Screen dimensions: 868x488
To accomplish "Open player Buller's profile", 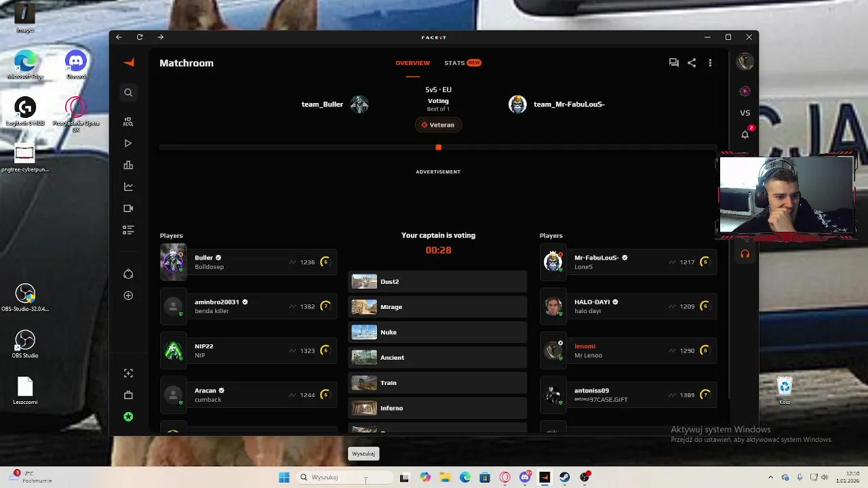I will tap(203, 258).
